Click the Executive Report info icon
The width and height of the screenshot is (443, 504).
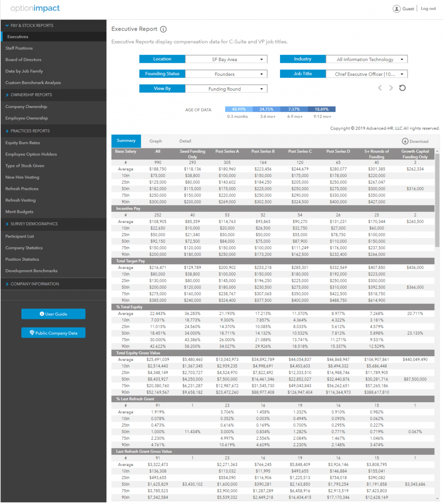coord(163,29)
